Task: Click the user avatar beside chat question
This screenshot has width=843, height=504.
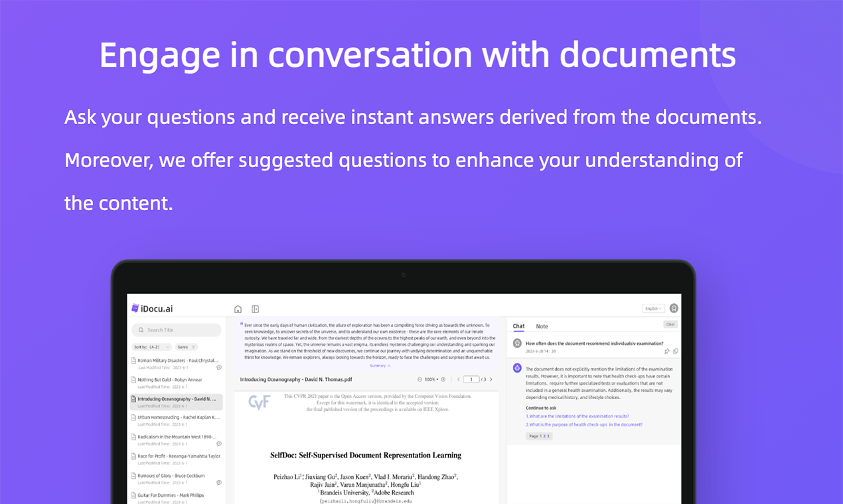Action: click(x=517, y=344)
